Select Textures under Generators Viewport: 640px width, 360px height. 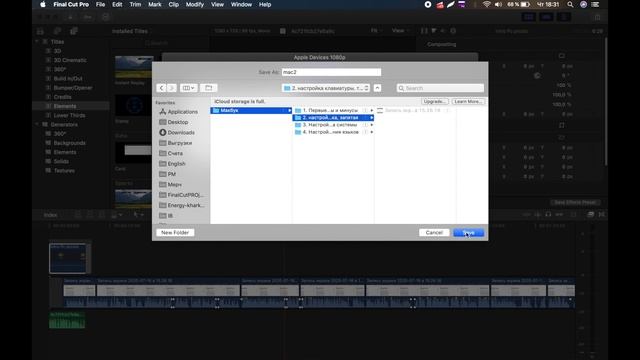pos(64,171)
